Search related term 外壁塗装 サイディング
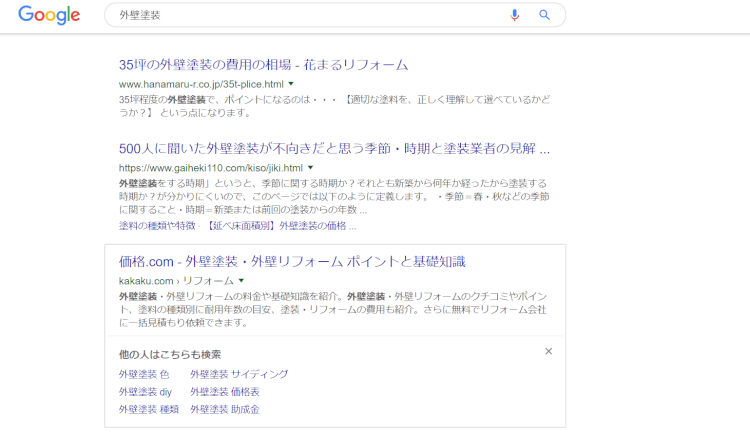 point(239,374)
